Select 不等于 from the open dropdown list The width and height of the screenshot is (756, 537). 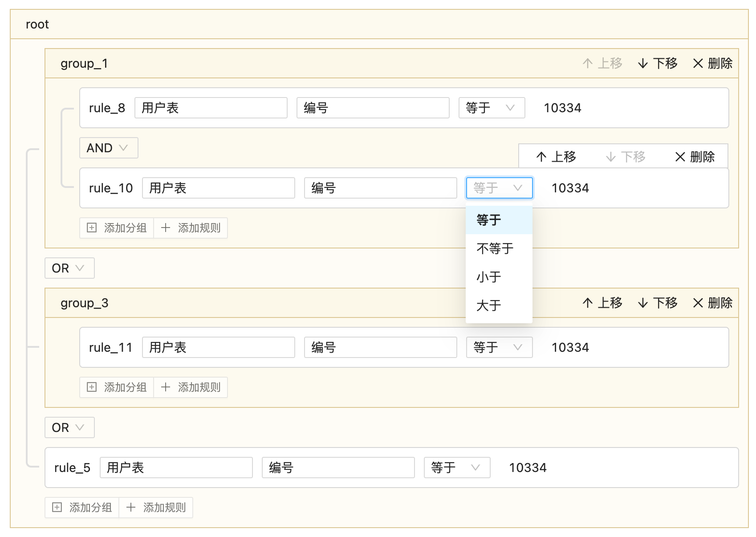(495, 248)
